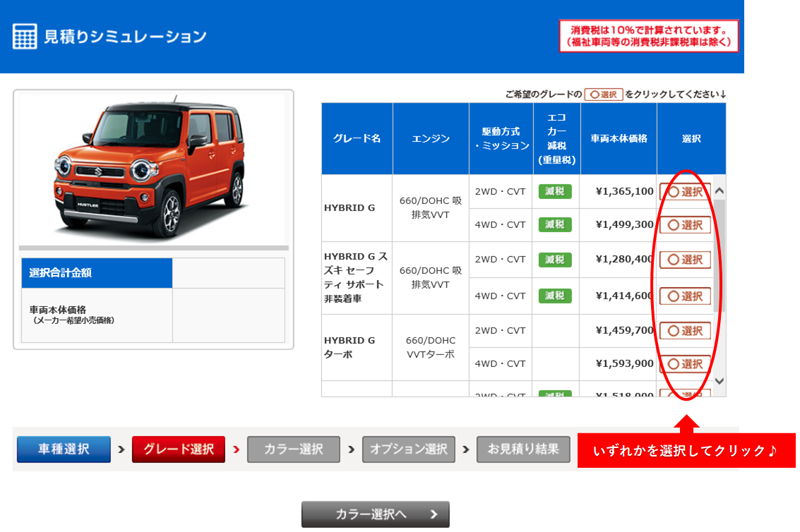Click the 減税 badge beside ¥1,280,400
800x532 pixels.
click(555, 260)
